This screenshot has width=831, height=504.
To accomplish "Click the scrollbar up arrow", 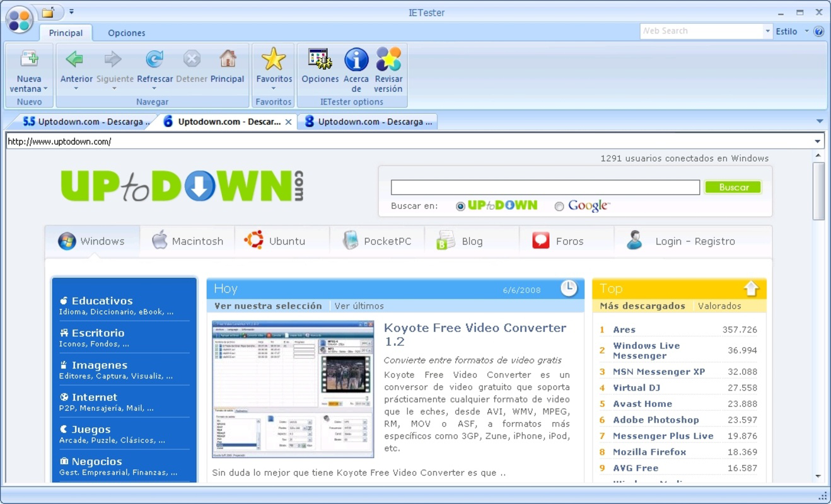I will (x=818, y=156).
